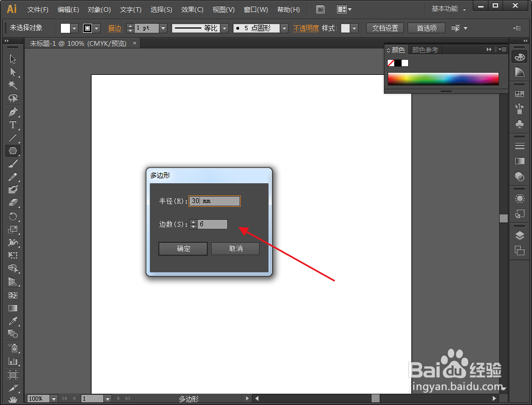Open the 等比 width profile dropdown
The image size is (532, 405).
click(x=225, y=28)
